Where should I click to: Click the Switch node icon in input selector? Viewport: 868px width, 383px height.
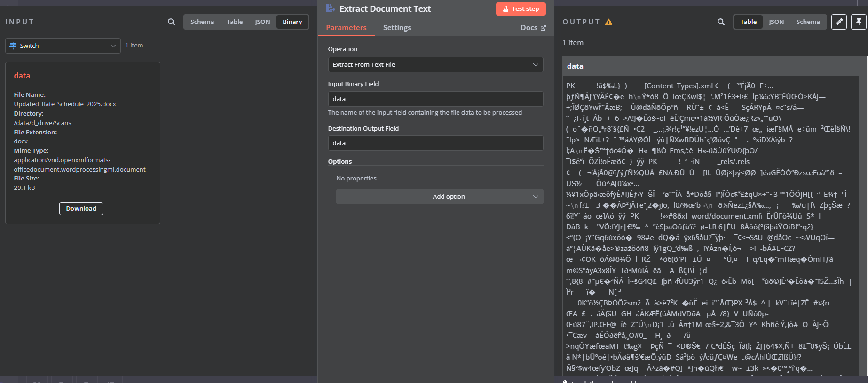point(13,46)
